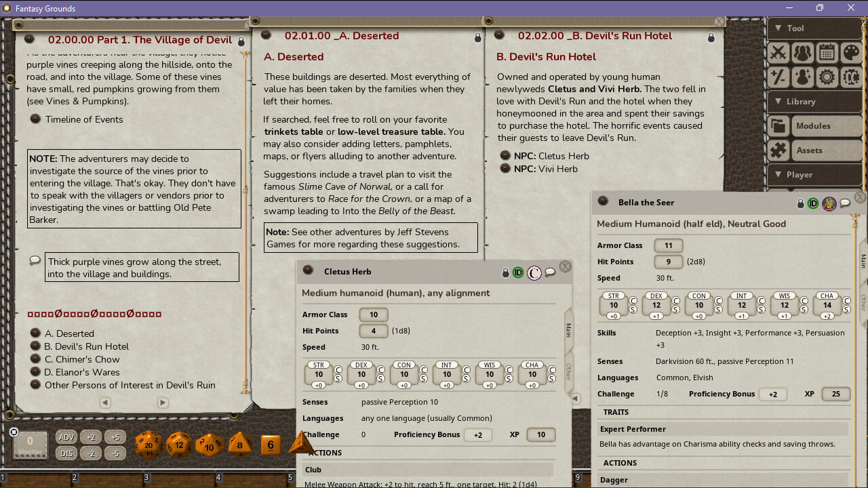This screenshot has height=488, width=868.
Task: Open the Party Sheet group icon
Action: click(x=802, y=52)
